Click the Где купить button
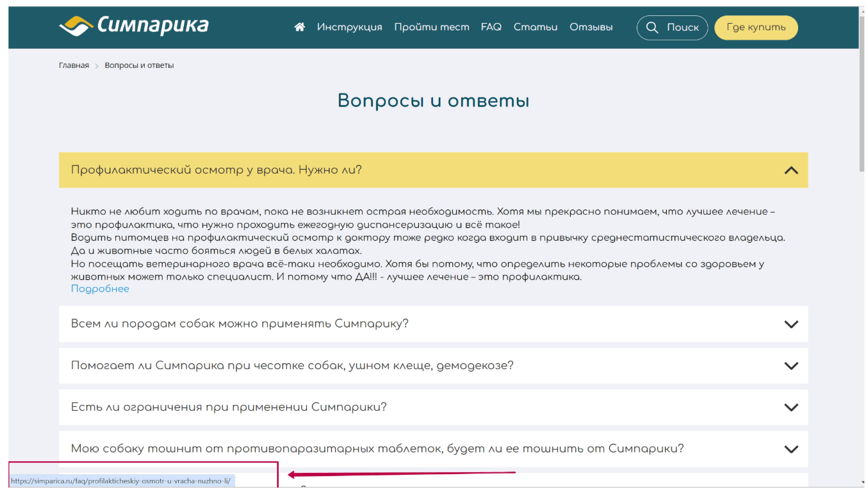 click(756, 28)
